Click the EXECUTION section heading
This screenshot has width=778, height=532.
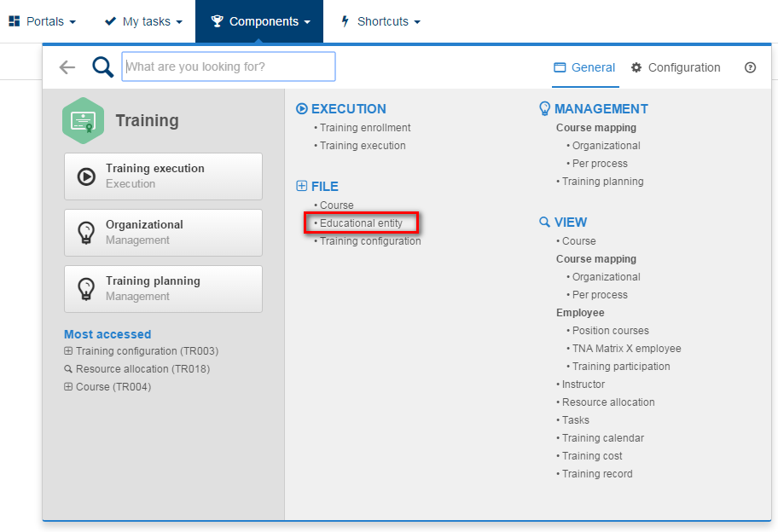click(348, 108)
